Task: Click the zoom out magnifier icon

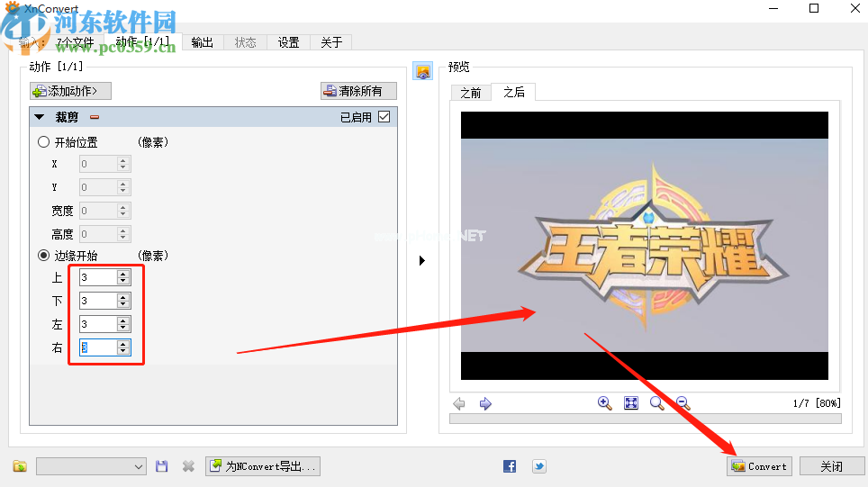Action: click(x=683, y=403)
